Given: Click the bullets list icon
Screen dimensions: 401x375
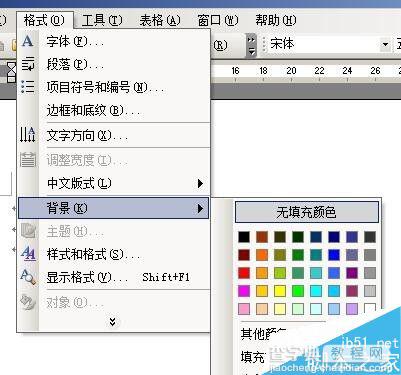Looking at the screenshot, I should pyautogui.click(x=28, y=86).
